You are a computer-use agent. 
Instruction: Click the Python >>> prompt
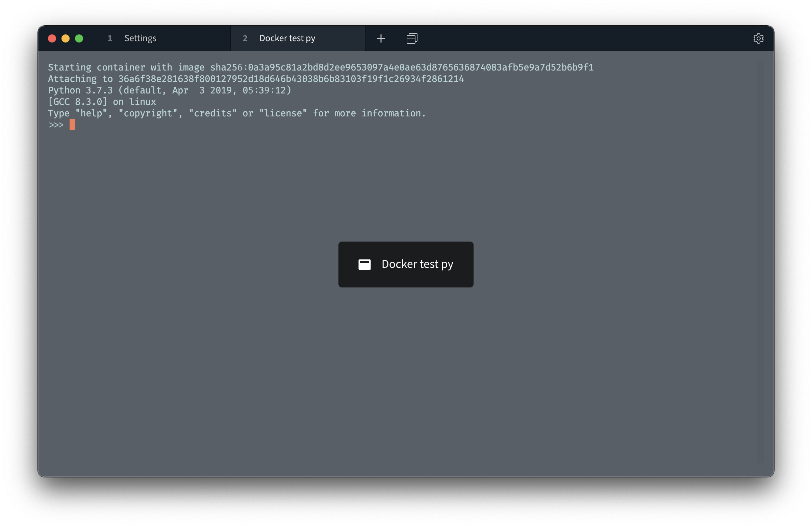56,125
